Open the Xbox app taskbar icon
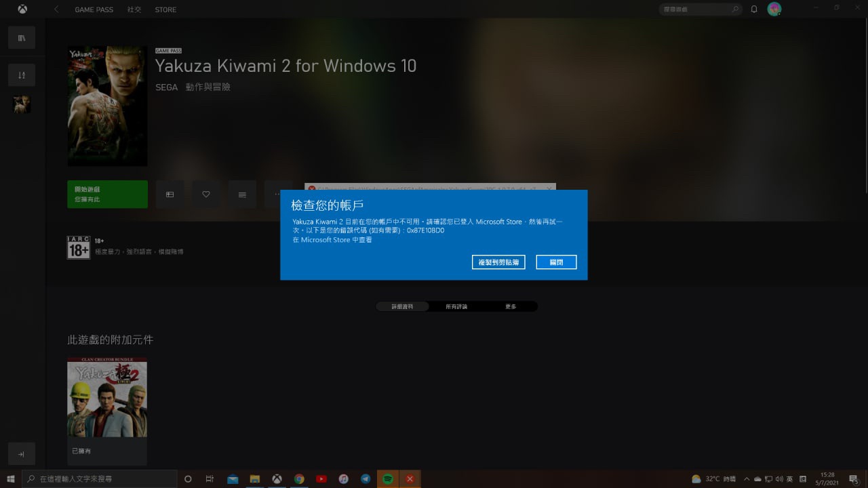868x488 pixels. (277, 479)
